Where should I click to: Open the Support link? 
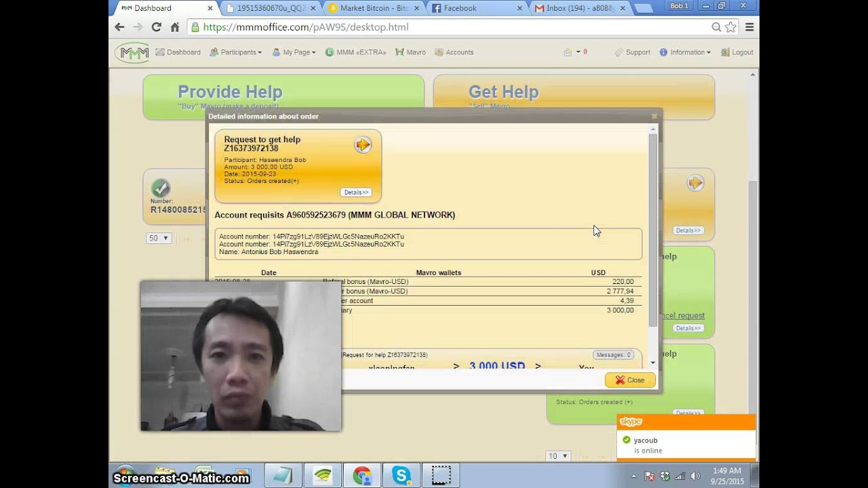[632, 52]
